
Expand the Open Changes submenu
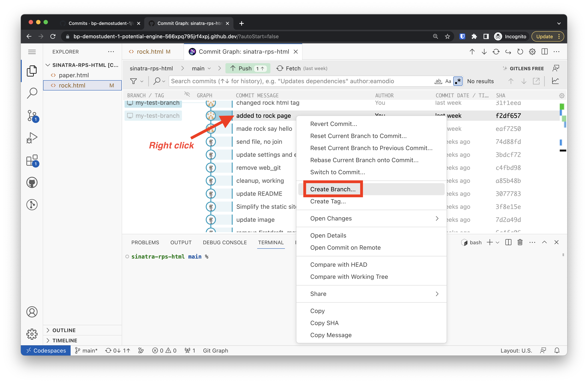tap(371, 218)
